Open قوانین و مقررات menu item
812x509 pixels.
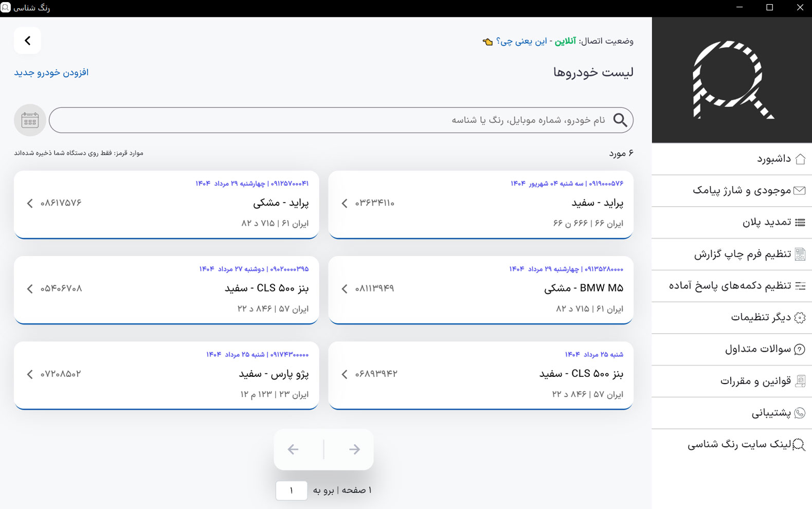(732, 381)
